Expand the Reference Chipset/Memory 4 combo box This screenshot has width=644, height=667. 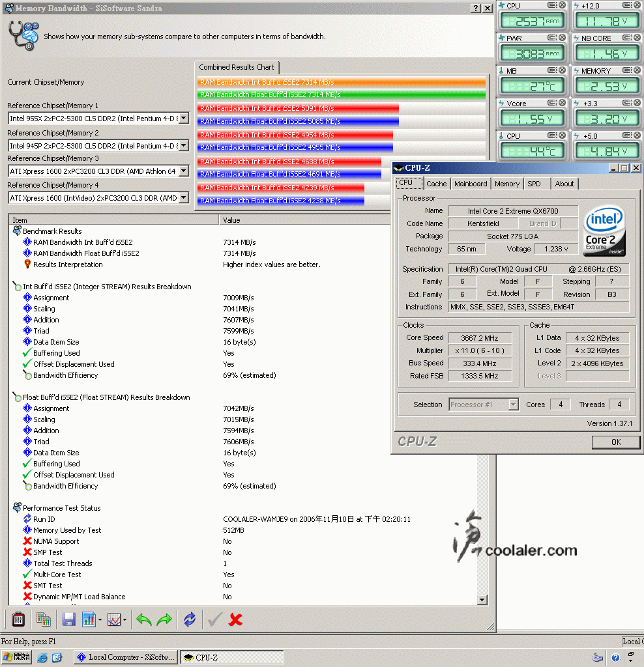tap(183, 198)
